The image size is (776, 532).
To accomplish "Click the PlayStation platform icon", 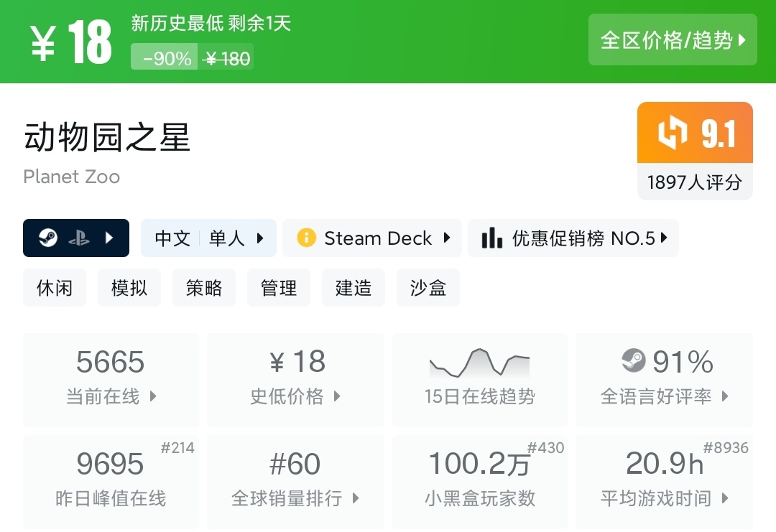I will (79, 238).
